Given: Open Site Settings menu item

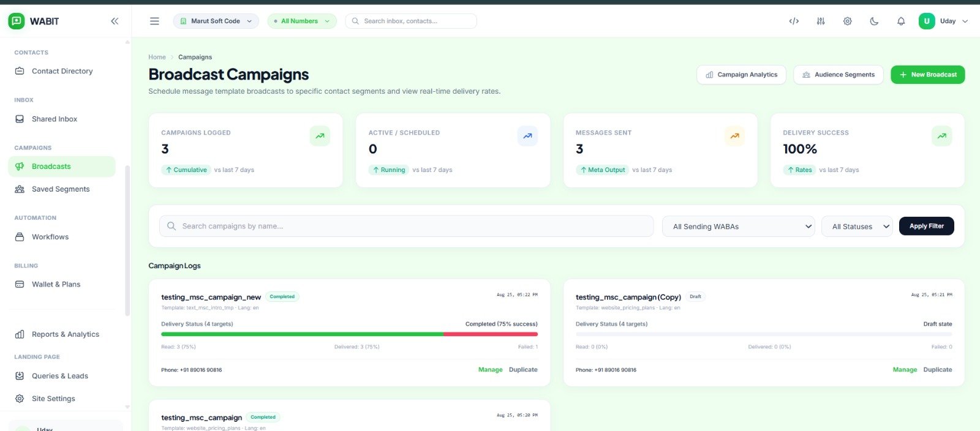Looking at the screenshot, I should (62, 399).
